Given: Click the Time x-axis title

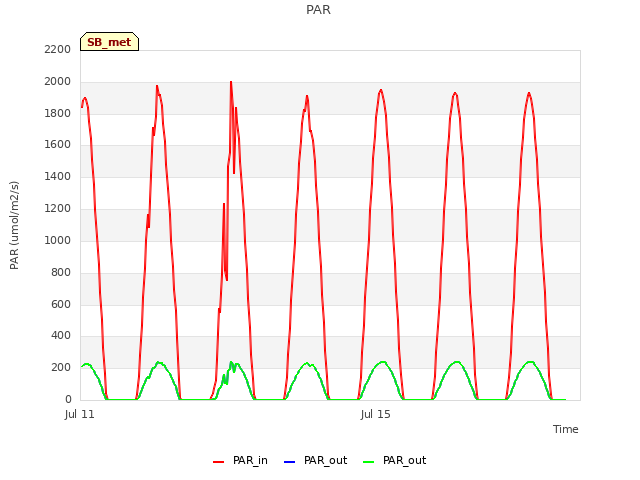Looking at the screenshot, I should [x=566, y=429].
